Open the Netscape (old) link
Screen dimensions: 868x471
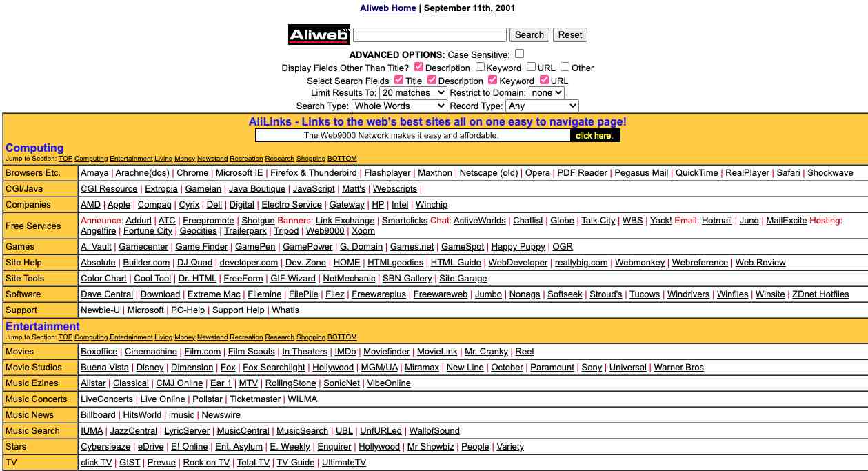click(489, 173)
